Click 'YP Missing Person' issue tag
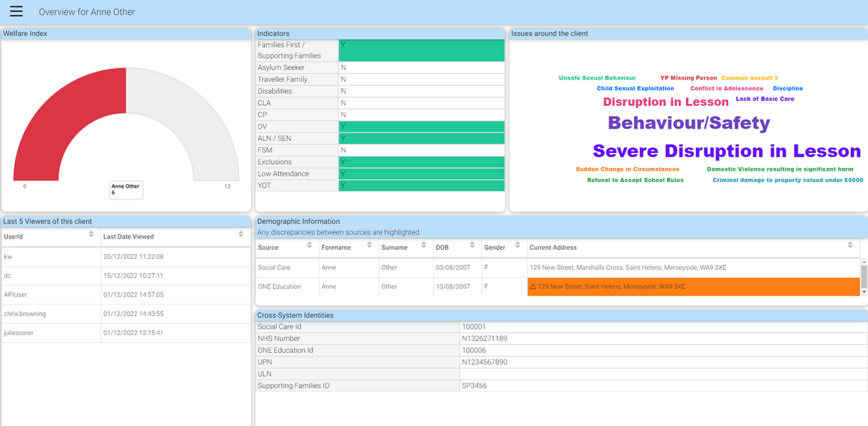Screen dimensions: 868x426 click(688, 78)
